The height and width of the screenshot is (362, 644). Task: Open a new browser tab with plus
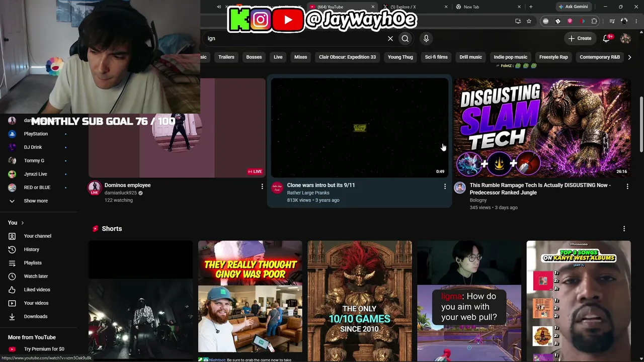click(531, 7)
